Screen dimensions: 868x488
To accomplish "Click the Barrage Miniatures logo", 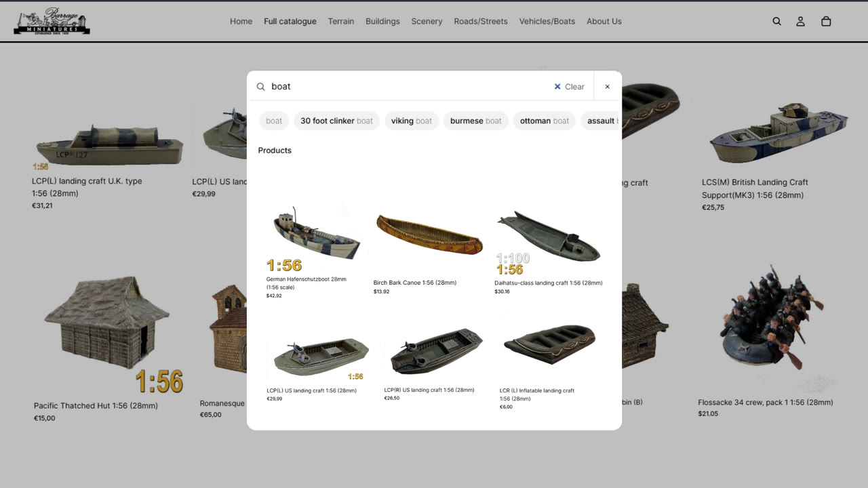I will [52, 22].
